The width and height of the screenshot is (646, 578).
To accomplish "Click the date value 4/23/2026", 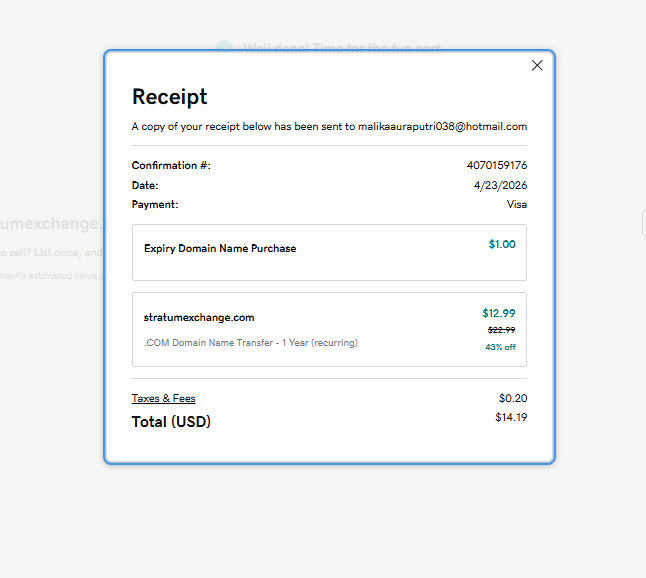I will (500, 185).
